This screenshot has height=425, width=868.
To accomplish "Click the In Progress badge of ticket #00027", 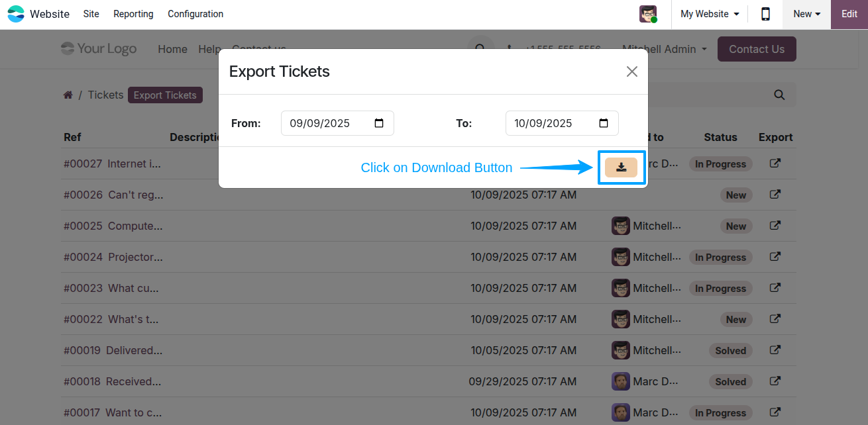I will [720, 164].
